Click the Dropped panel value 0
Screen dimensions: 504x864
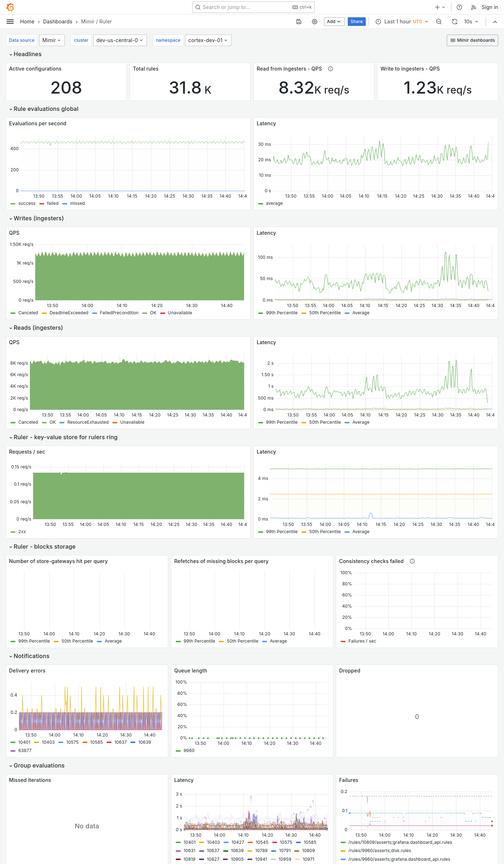click(x=417, y=717)
